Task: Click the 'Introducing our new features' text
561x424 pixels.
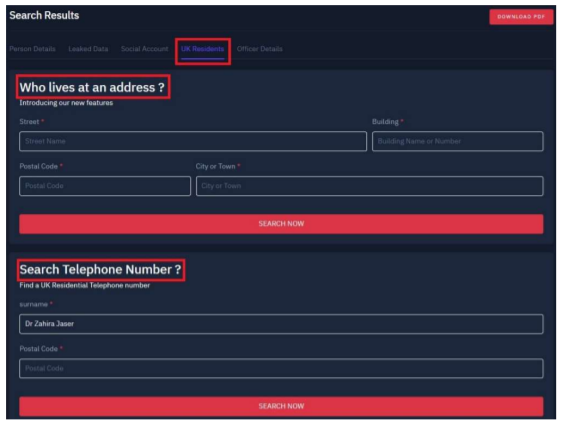Action: [x=66, y=103]
